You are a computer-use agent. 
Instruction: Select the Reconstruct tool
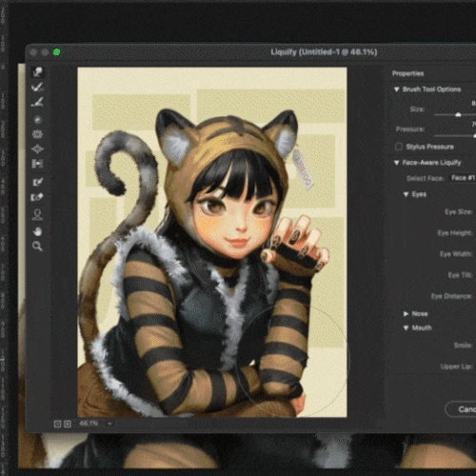click(x=37, y=87)
